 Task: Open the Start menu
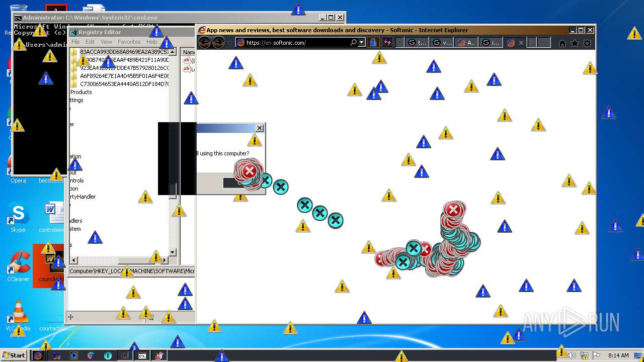[14, 355]
